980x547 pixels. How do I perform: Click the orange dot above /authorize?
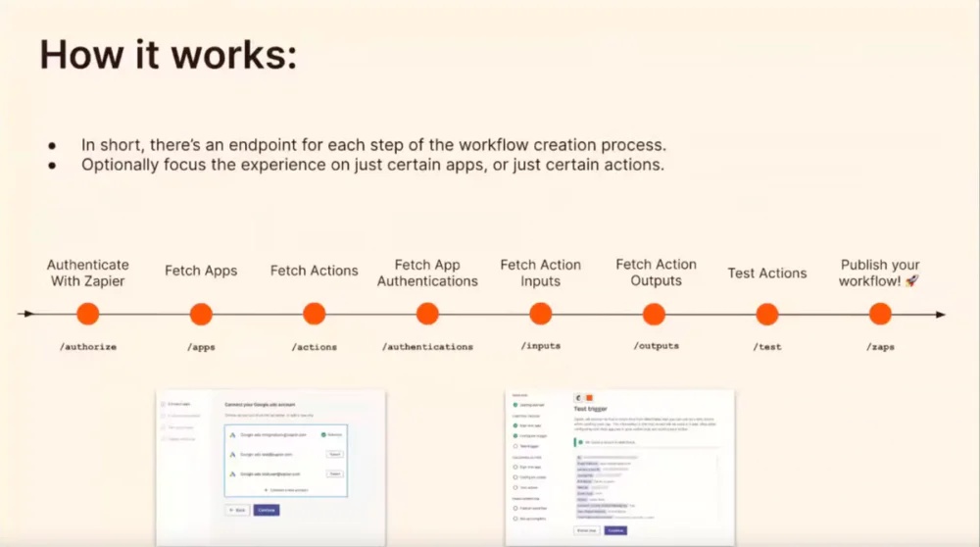(x=88, y=314)
